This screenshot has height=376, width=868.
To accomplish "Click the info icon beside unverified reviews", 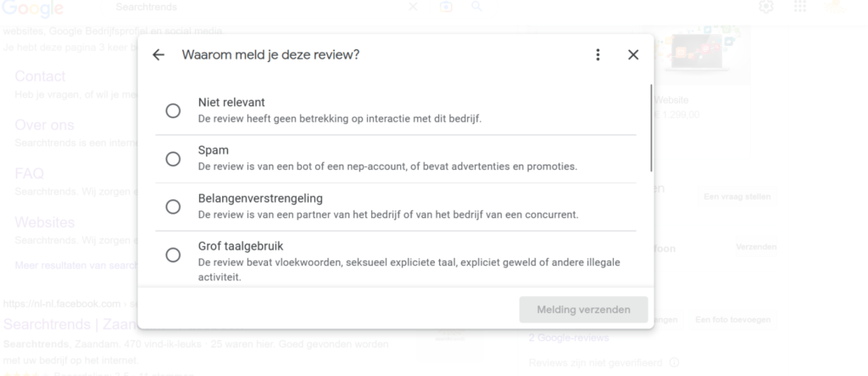I will 674,362.
